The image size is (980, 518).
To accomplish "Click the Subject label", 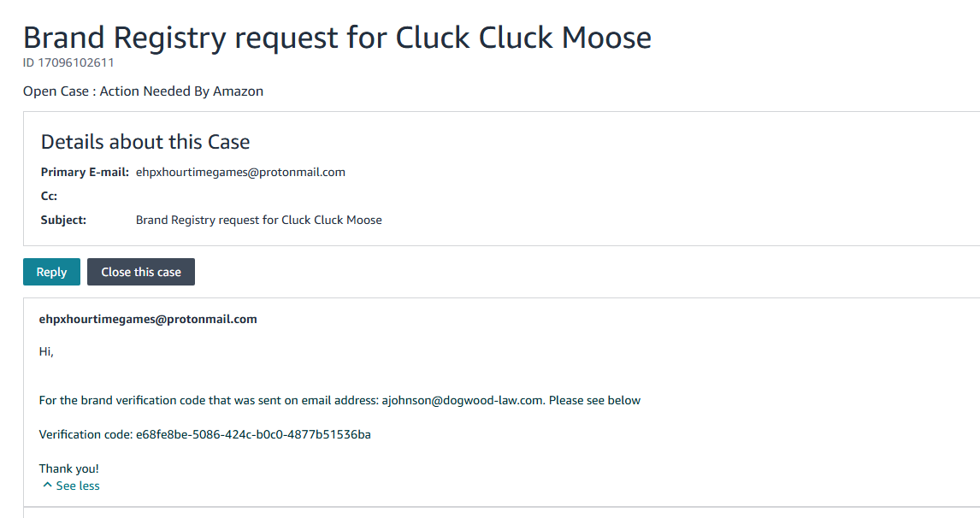I will click(x=63, y=220).
